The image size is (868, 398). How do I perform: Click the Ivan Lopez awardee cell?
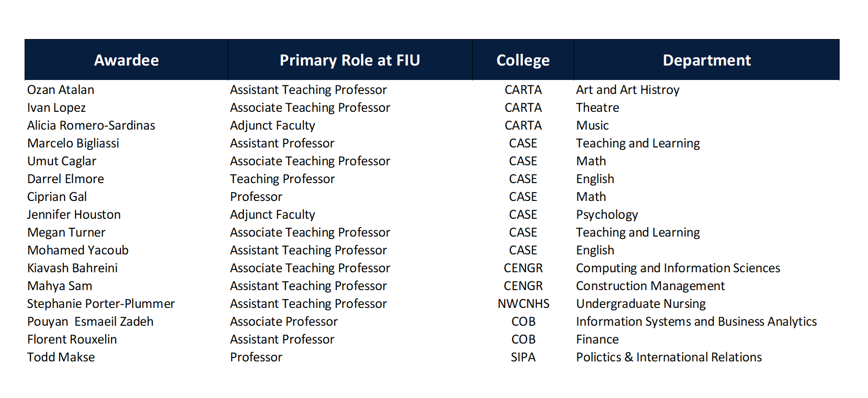[56, 108]
